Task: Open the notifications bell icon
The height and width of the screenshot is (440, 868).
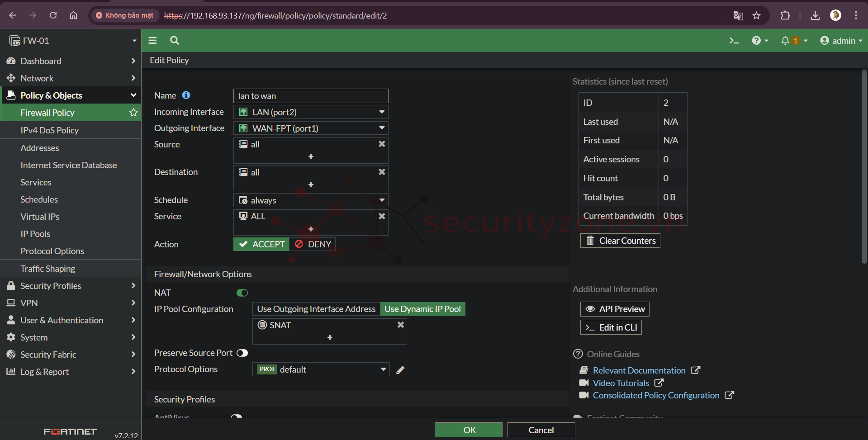Action: click(x=785, y=41)
